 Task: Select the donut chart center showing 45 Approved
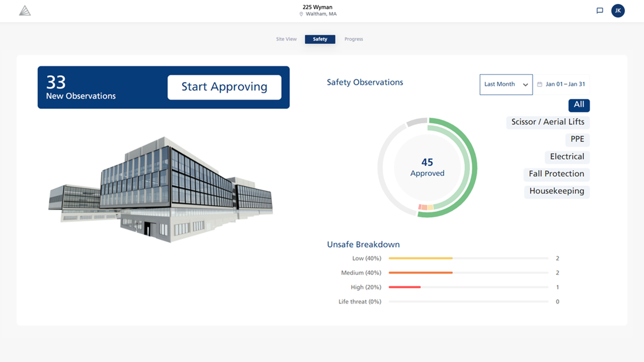click(x=427, y=167)
